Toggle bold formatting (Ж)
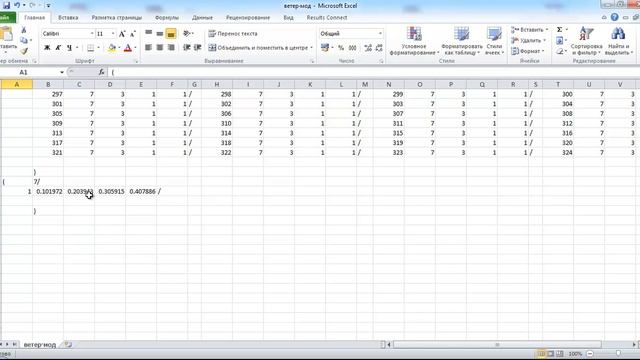The height and width of the screenshot is (360, 640). pos(47,48)
